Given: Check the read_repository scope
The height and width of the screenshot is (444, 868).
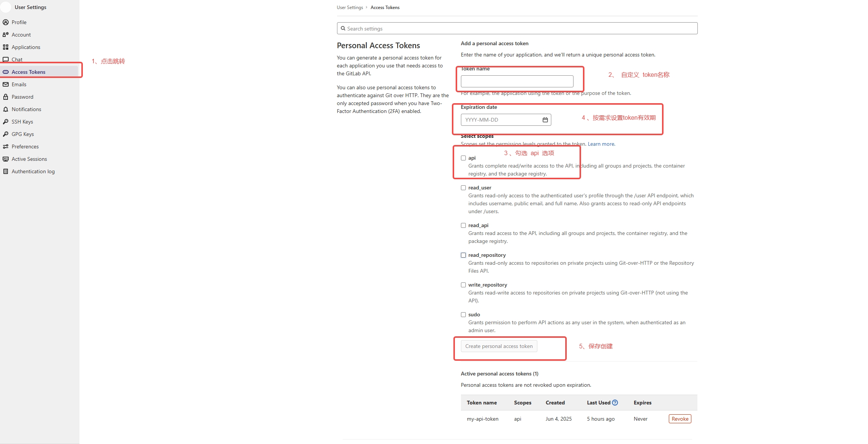Looking at the screenshot, I should pos(463,255).
